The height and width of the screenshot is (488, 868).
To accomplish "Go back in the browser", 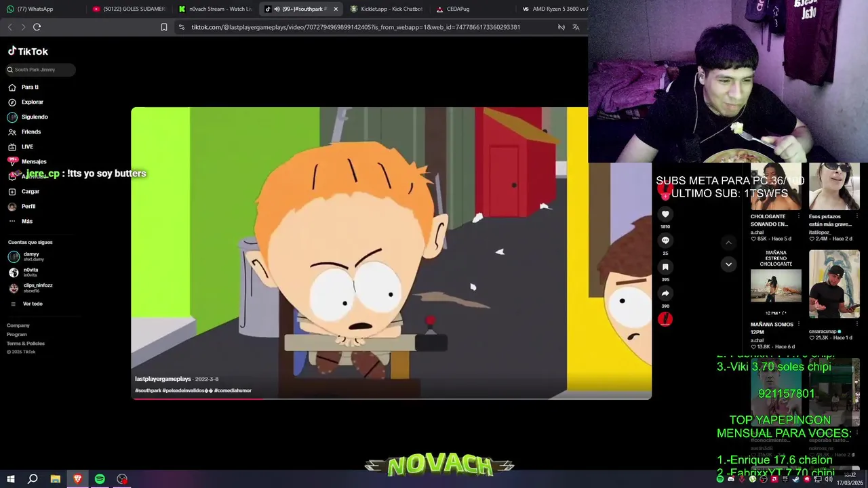I will point(10,27).
